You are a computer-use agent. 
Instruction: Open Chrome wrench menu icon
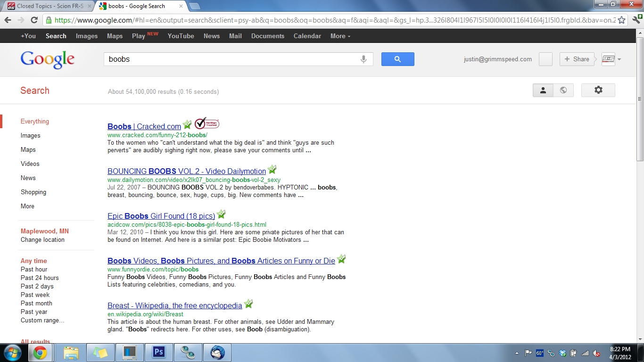[636, 20]
